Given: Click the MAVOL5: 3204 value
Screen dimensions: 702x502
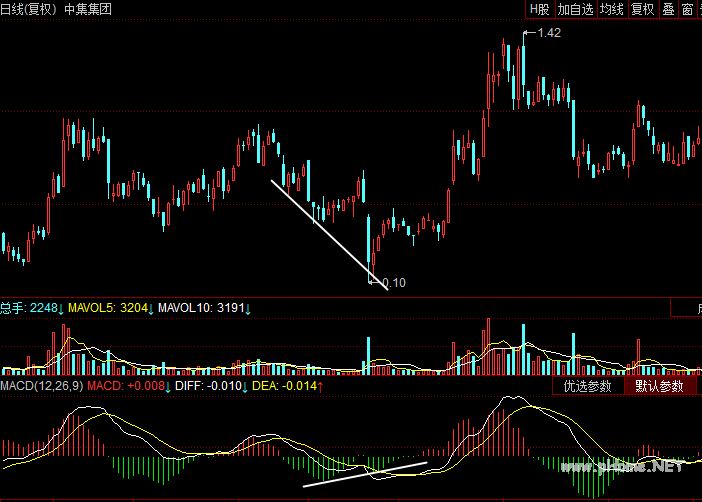Looking at the screenshot, I should [111, 308].
